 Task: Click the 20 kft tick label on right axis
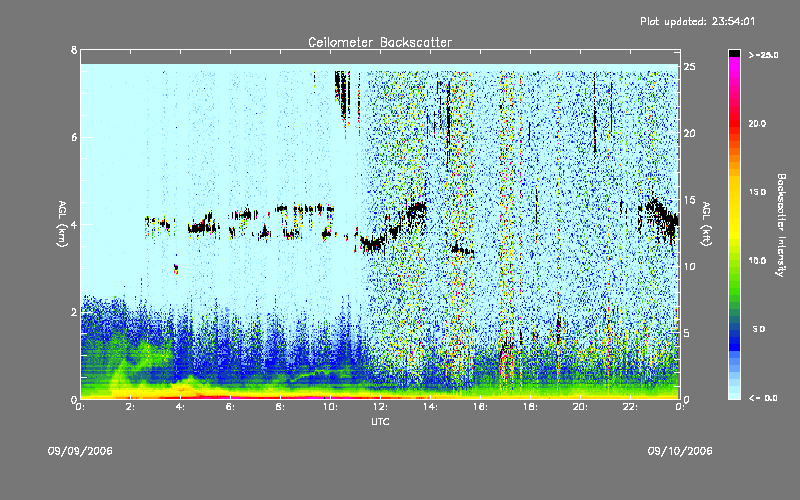tap(690, 134)
